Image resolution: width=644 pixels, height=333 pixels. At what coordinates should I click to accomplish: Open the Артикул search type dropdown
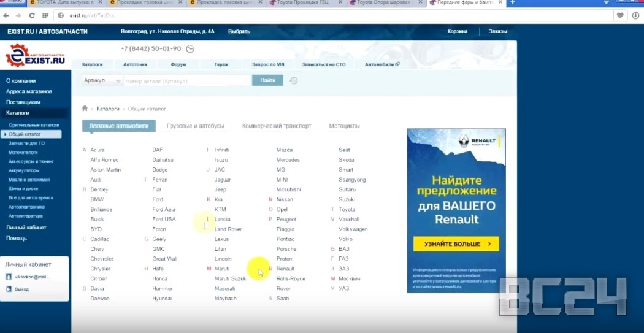(102, 80)
